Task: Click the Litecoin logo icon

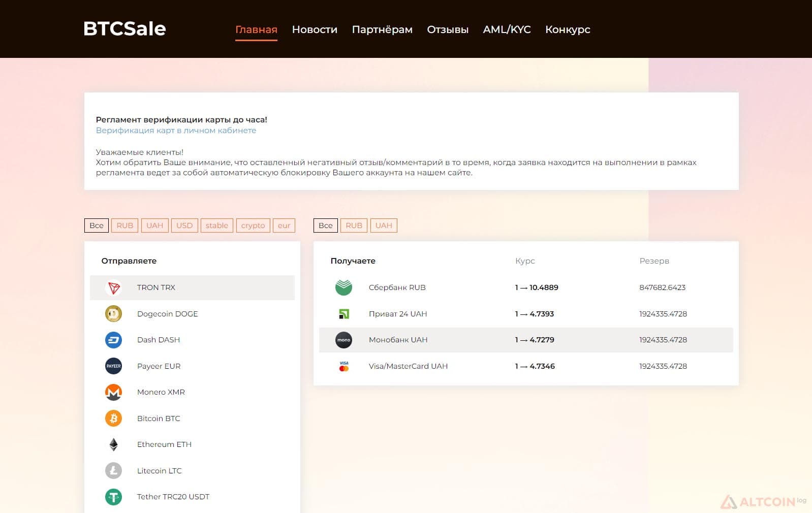Action: click(x=114, y=471)
